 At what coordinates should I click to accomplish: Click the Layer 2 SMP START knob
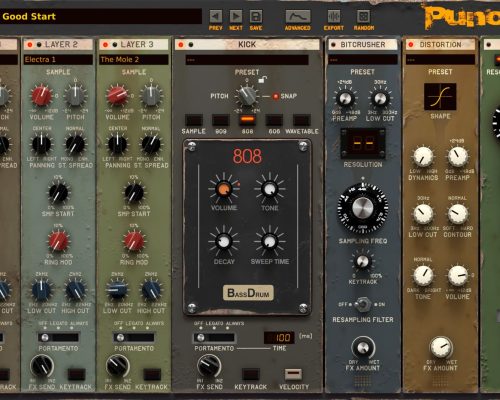58,192
